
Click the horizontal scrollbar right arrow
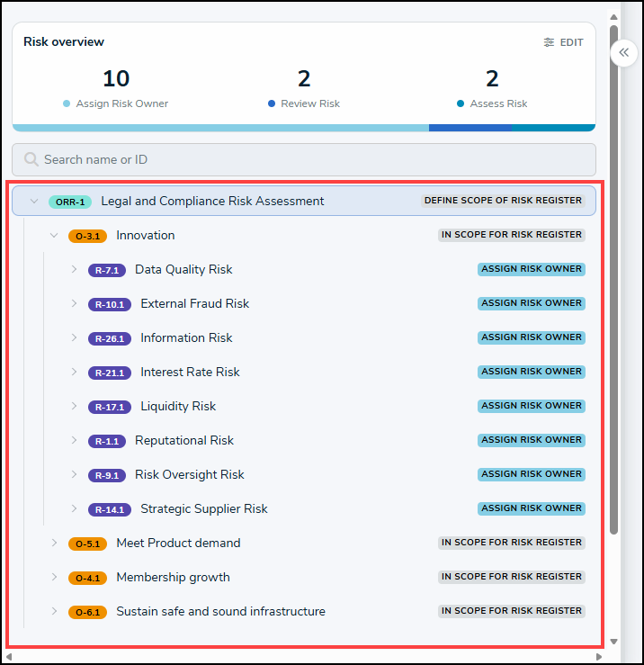pyautogui.click(x=599, y=657)
